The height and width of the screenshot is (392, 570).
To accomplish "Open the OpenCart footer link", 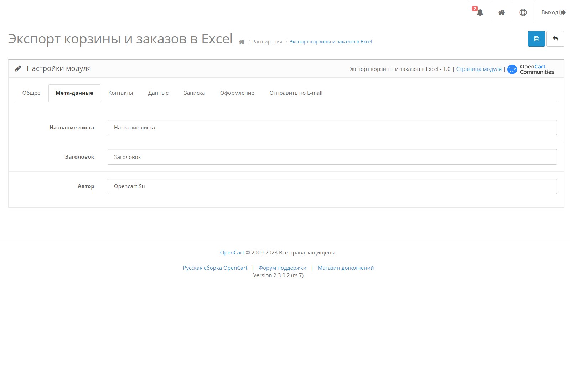I will (x=232, y=253).
